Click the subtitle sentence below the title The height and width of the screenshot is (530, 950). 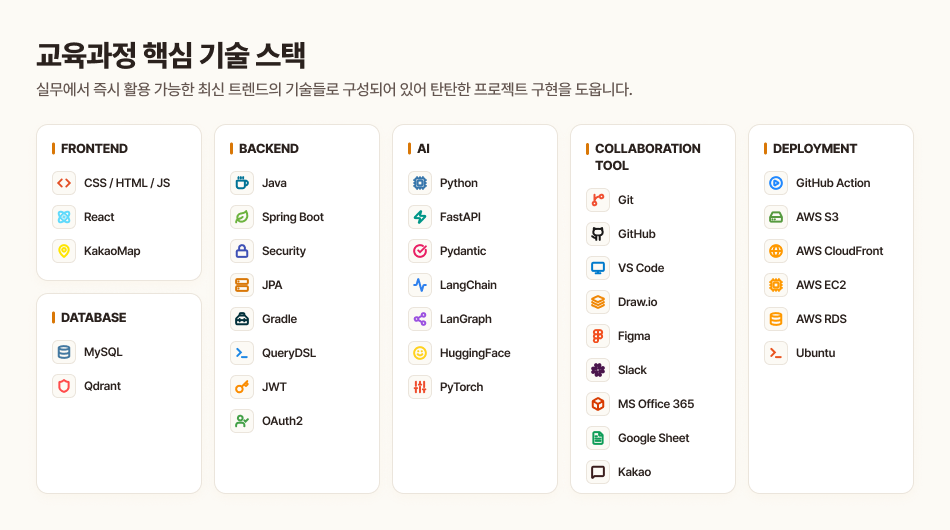click(334, 90)
